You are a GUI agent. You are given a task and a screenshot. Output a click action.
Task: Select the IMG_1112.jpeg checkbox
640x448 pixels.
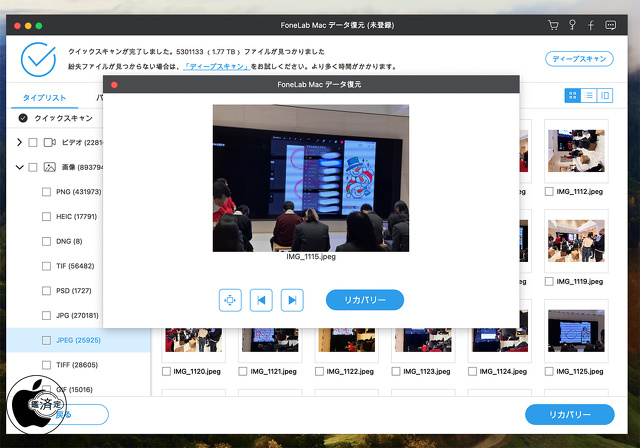(x=549, y=191)
